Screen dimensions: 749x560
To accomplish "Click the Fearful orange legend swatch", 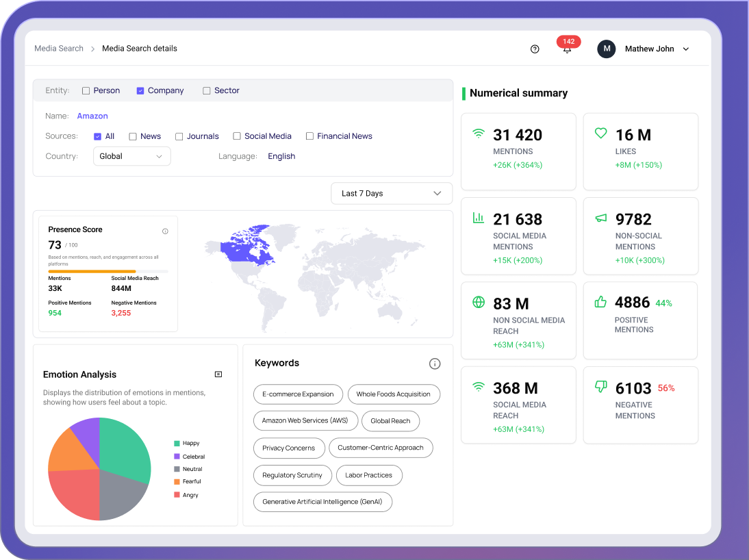I will (x=177, y=482).
